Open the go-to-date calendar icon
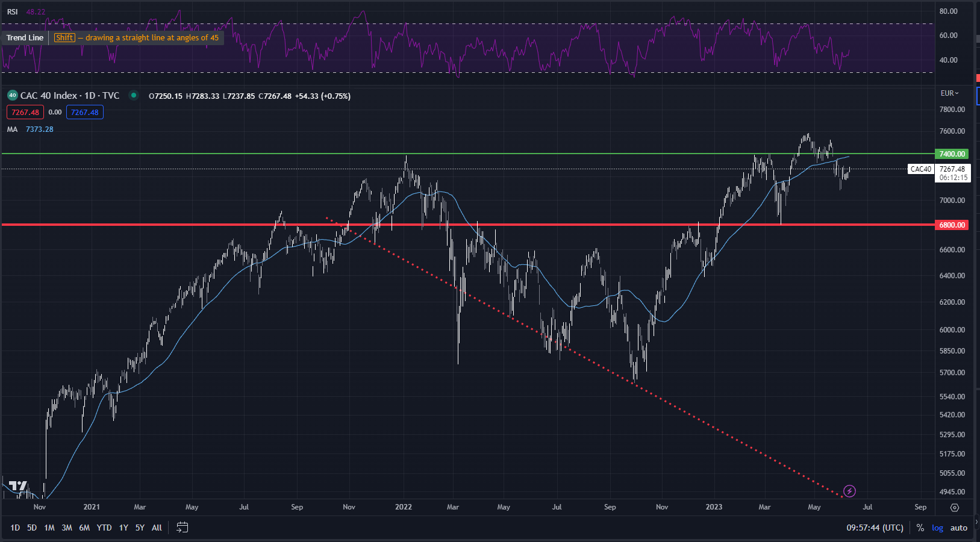 182,528
